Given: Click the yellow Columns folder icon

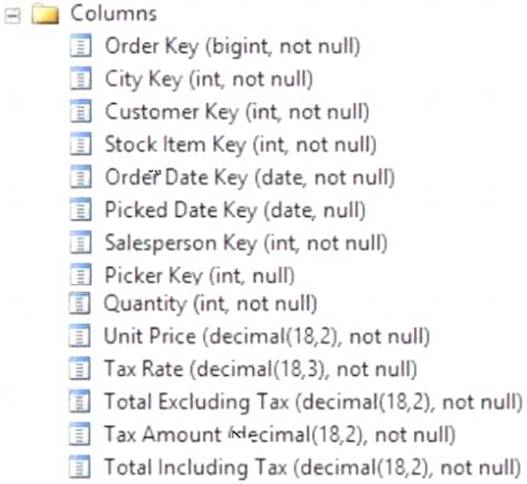Looking at the screenshot, I should tap(45, 14).
